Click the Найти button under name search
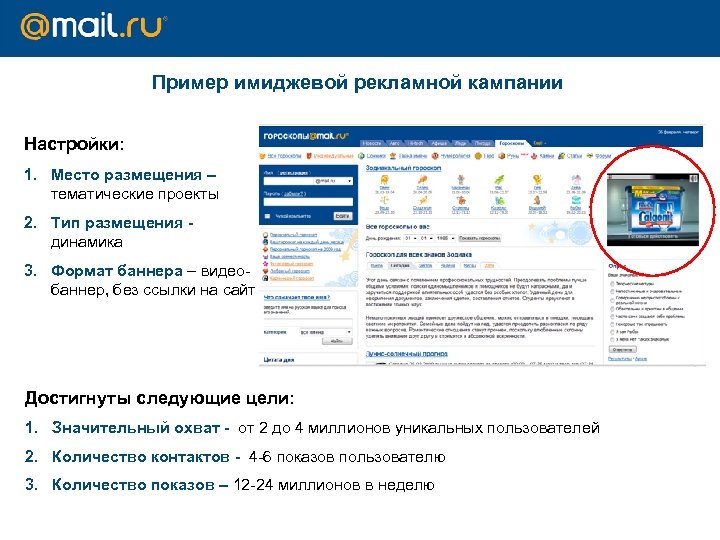The width and height of the screenshot is (720, 540). 337,341
